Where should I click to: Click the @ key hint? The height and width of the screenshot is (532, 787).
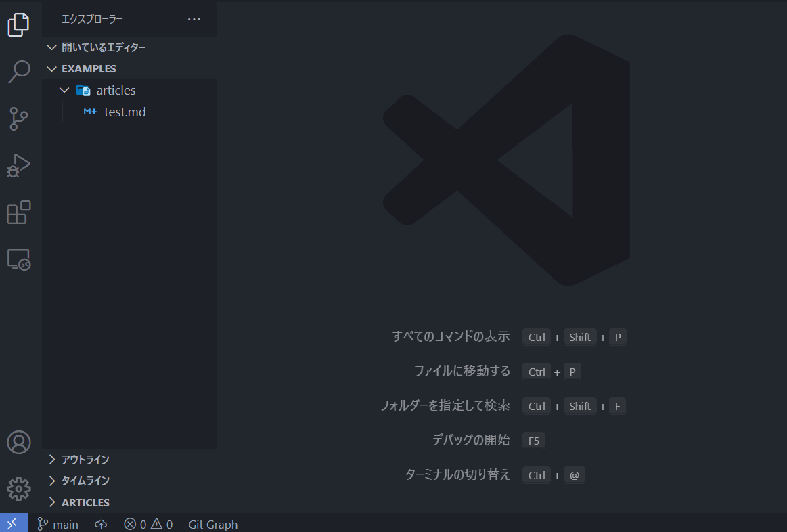[x=575, y=475]
